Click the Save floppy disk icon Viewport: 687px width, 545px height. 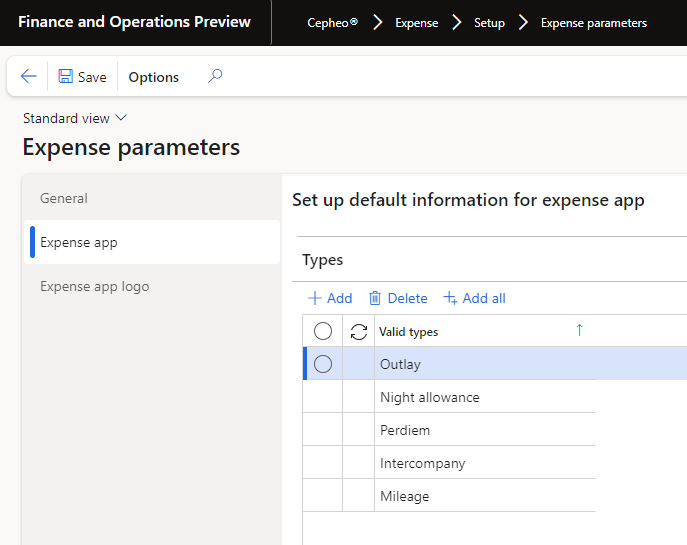pos(66,77)
